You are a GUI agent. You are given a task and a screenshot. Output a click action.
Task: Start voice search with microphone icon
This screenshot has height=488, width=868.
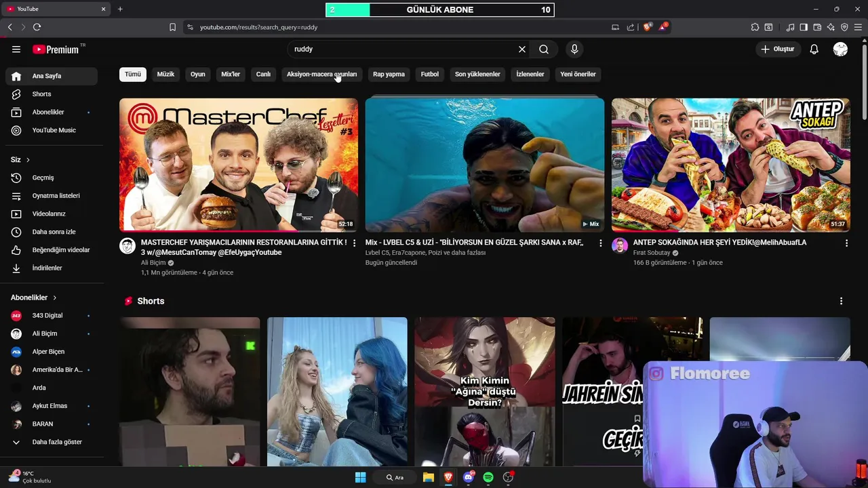pos(574,49)
